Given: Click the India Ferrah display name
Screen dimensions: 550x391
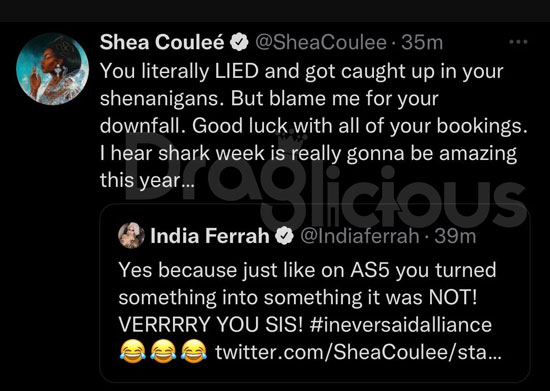Looking at the screenshot, I should pyautogui.click(x=210, y=236).
